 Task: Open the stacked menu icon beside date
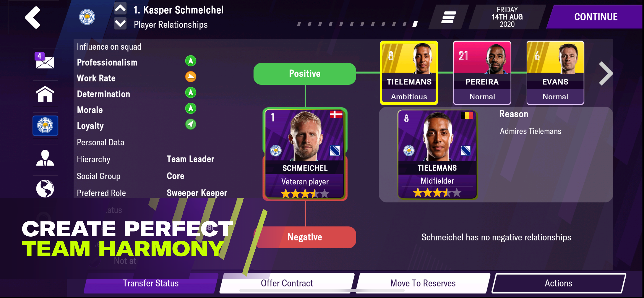[x=448, y=17]
